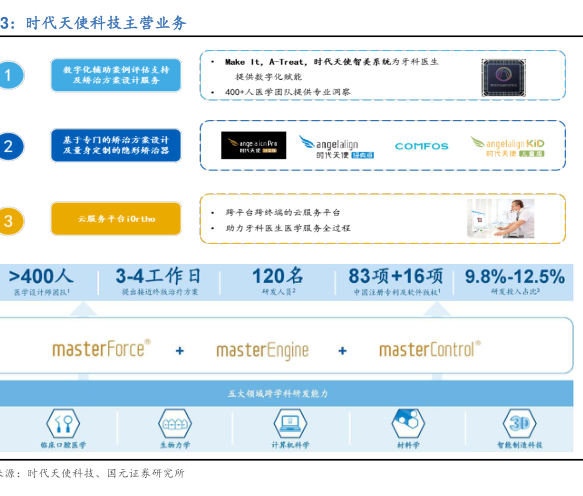This screenshot has width=583, height=496.
Task: Select the 基于专门的矫治方案设计 dark blue box
Action: [x=116, y=145]
